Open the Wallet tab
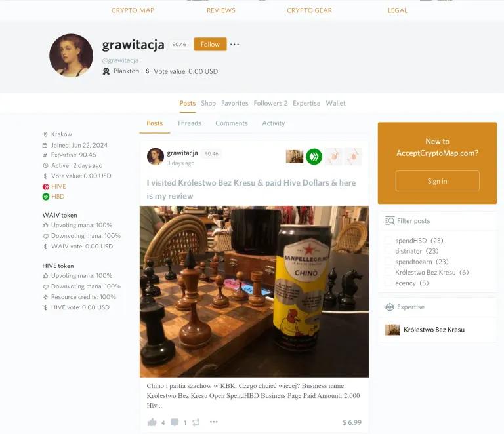Screen dimensions: 504x434 point(335,104)
